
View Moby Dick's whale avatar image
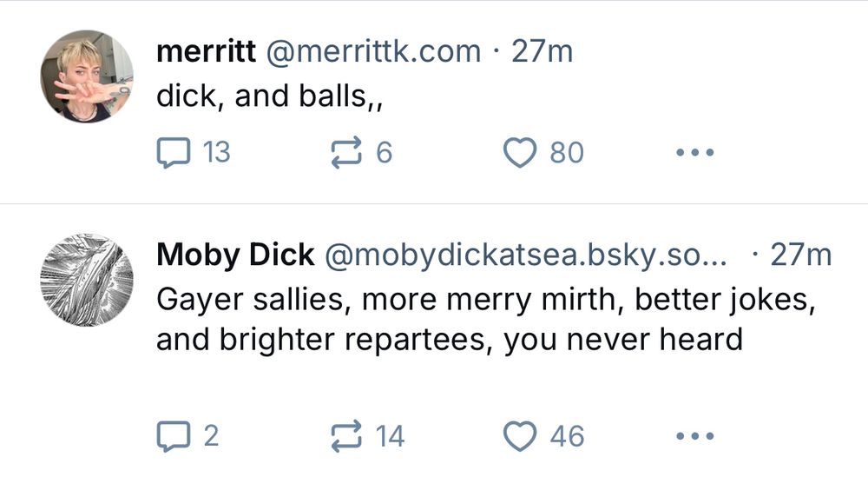[87, 279]
